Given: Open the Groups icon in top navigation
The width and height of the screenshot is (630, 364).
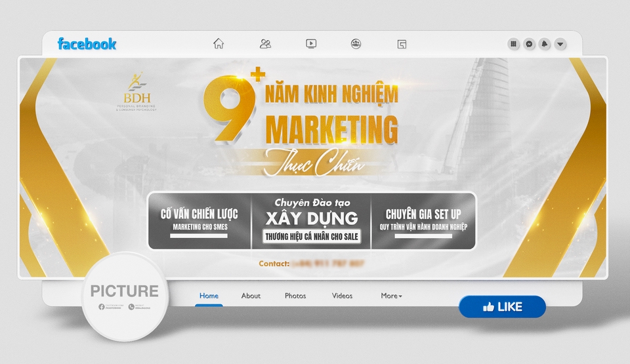Looking at the screenshot, I should [356, 44].
